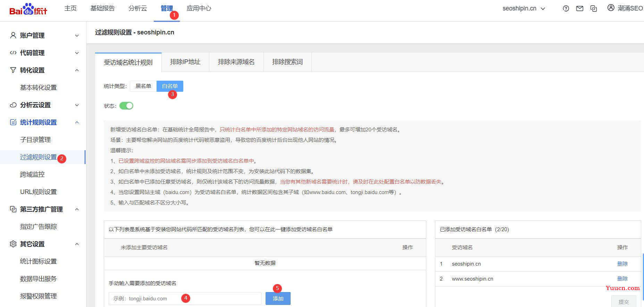Click the user avatar icon beside 潮涌SEO
The image size is (644, 307).
pos(611,8)
